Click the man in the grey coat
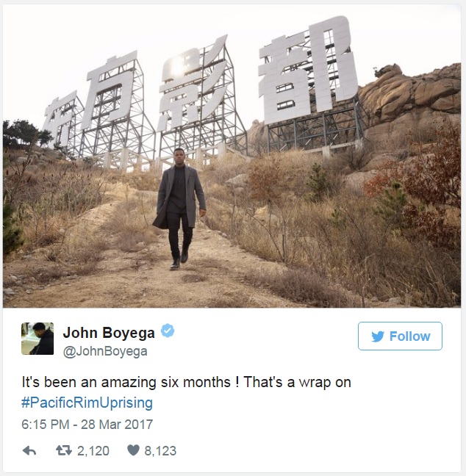This screenshot has width=466, height=476. click(179, 209)
